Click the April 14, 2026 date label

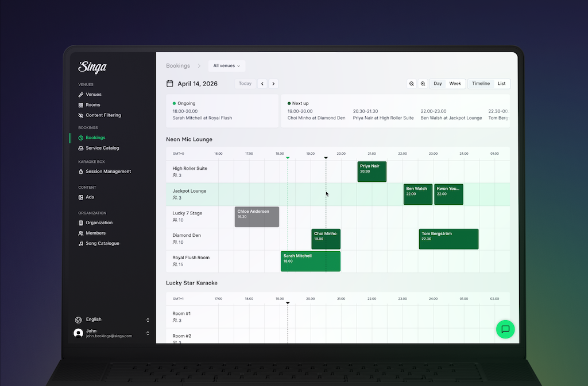pos(198,84)
